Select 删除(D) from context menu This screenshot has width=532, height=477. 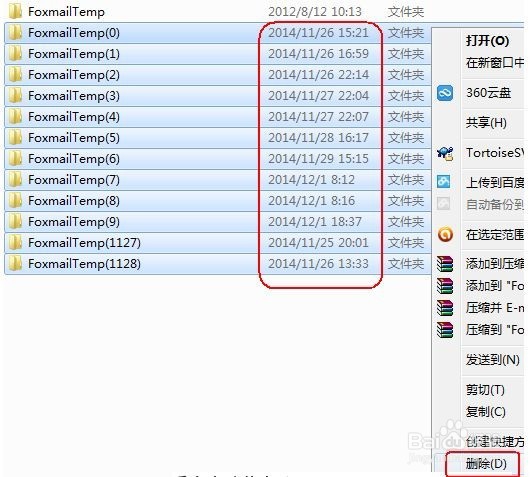point(486,463)
